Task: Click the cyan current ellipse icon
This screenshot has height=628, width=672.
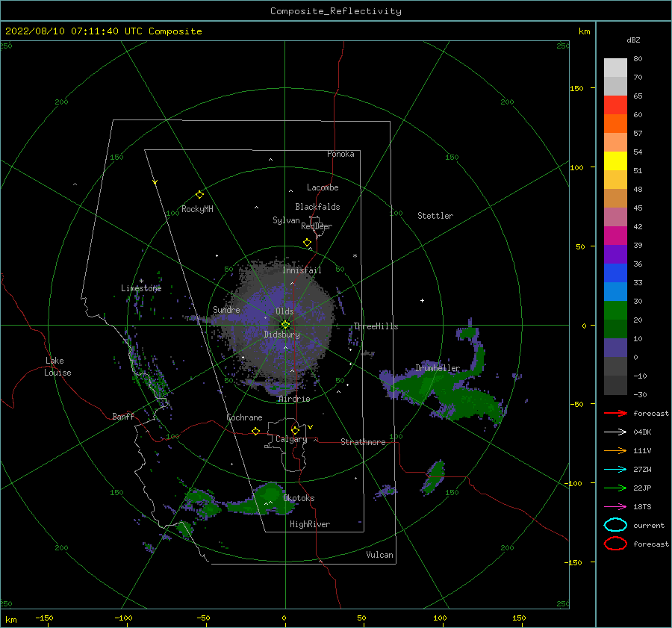Action: pyautogui.click(x=615, y=525)
